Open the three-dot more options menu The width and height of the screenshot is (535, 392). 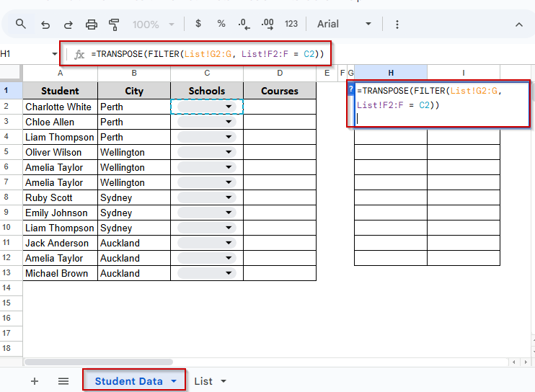[397, 24]
